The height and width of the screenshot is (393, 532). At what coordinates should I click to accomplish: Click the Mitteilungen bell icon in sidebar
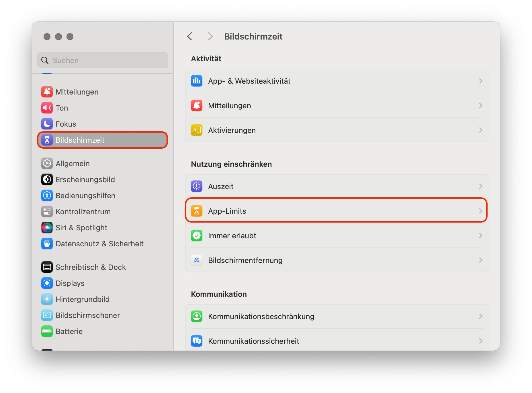(47, 92)
